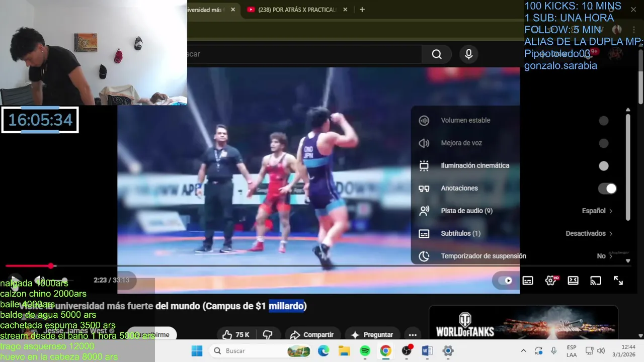Disable the Anotaciones switch
Viewport: 644px width, 362px height.
[607, 189]
